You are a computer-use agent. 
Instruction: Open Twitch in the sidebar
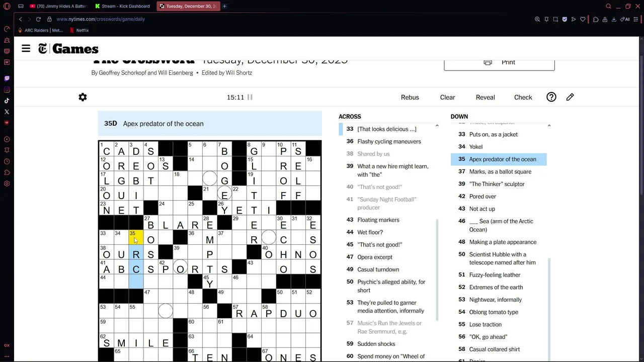7,78
